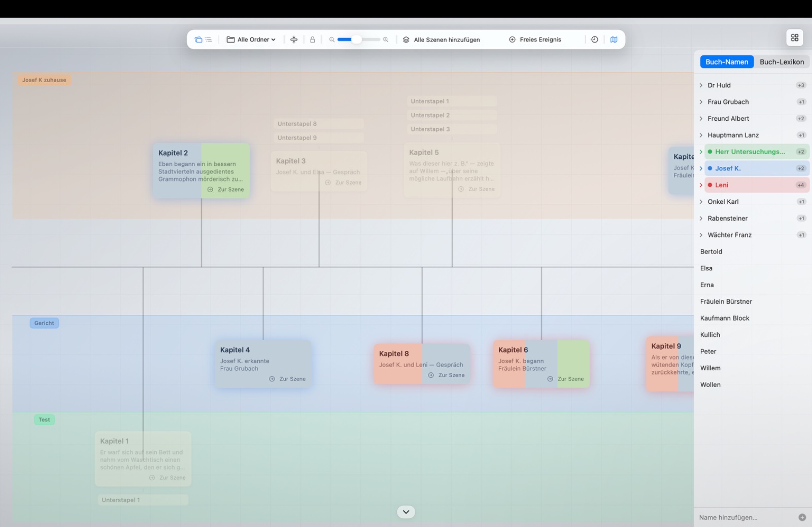The height and width of the screenshot is (527, 812).
Task: Expand the Rabensteiner entry
Action: click(701, 219)
